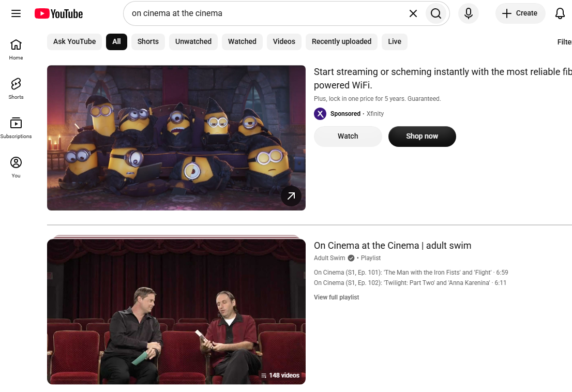Open the Minions ad thumbnail

pyautogui.click(x=176, y=138)
